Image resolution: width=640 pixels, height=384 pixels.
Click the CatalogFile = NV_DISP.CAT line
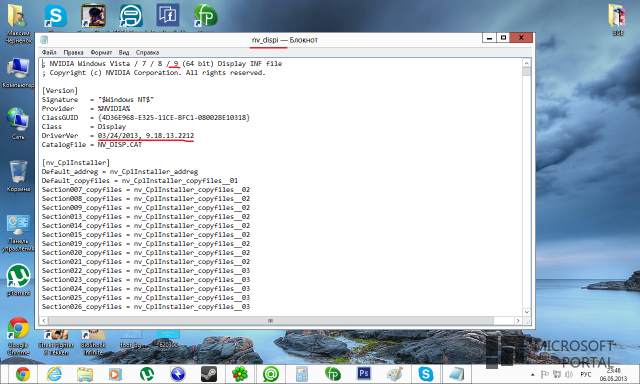[92, 144]
